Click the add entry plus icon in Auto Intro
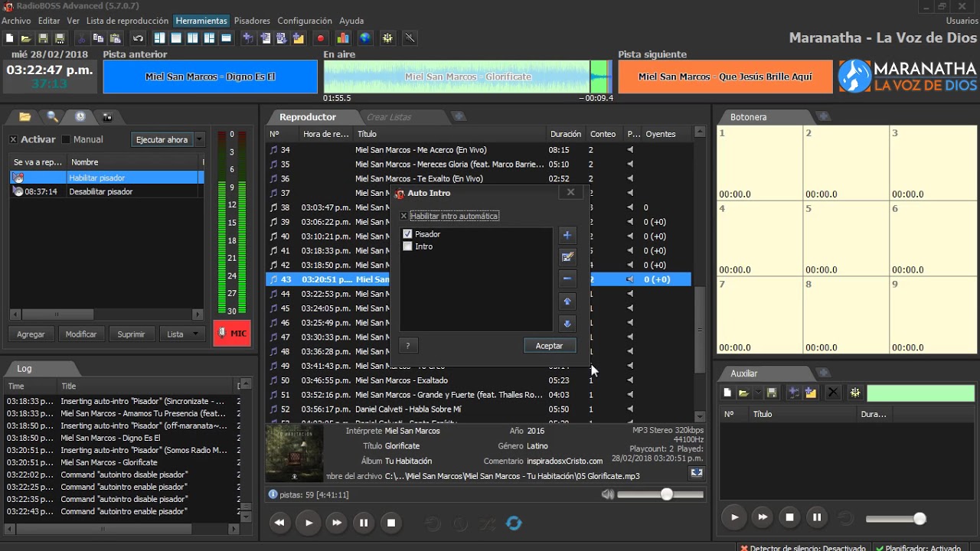The height and width of the screenshot is (551, 980). click(567, 235)
